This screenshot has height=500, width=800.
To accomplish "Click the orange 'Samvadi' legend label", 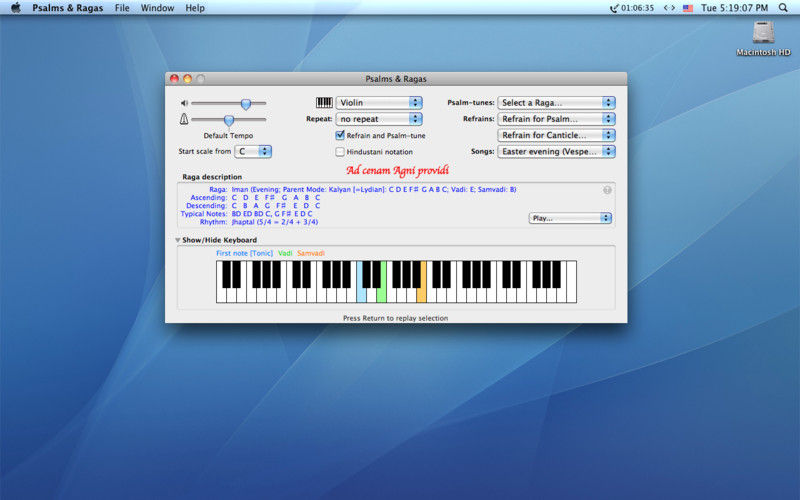I will click(311, 253).
